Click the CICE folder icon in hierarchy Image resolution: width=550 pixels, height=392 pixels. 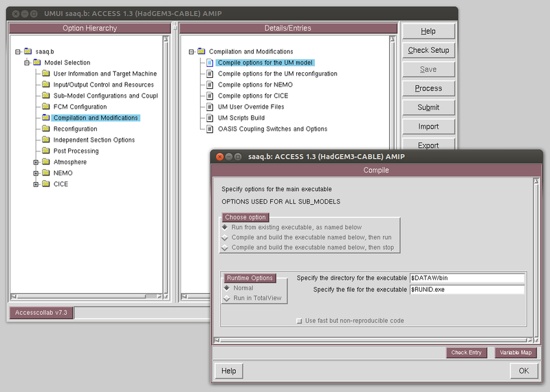pos(46,184)
